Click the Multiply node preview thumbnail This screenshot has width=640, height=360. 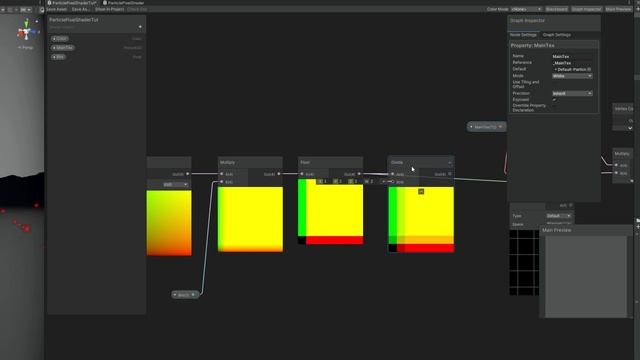250,219
